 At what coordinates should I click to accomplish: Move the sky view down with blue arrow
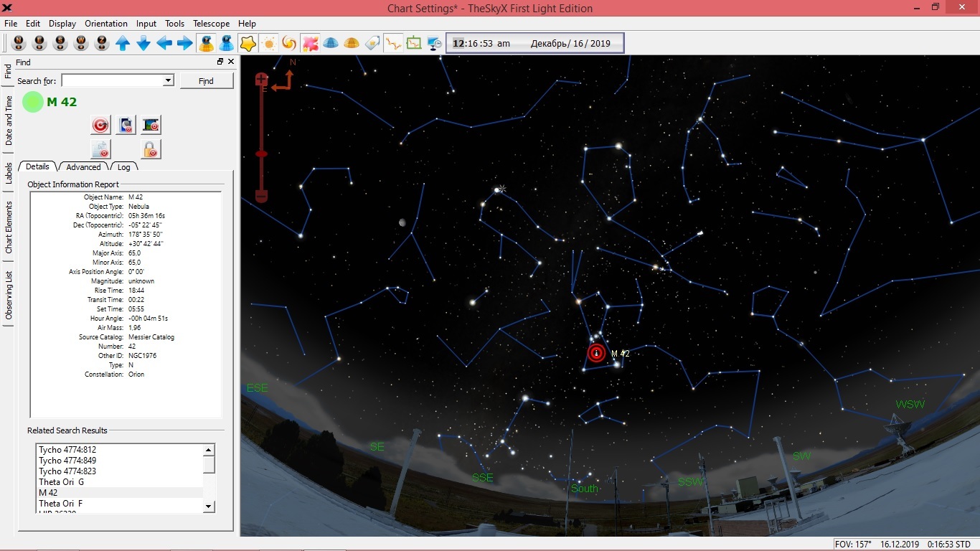pyautogui.click(x=143, y=43)
